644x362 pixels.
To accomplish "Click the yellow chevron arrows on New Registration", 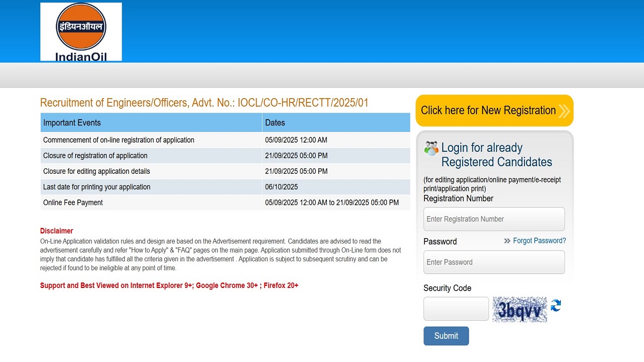I will pyautogui.click(x=564, y=110).
